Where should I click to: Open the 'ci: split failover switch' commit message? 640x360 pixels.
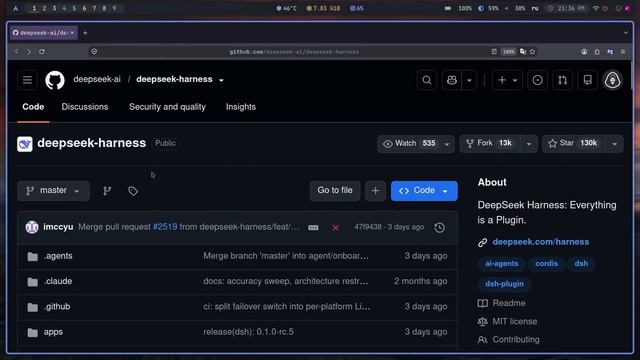(287, 307)
